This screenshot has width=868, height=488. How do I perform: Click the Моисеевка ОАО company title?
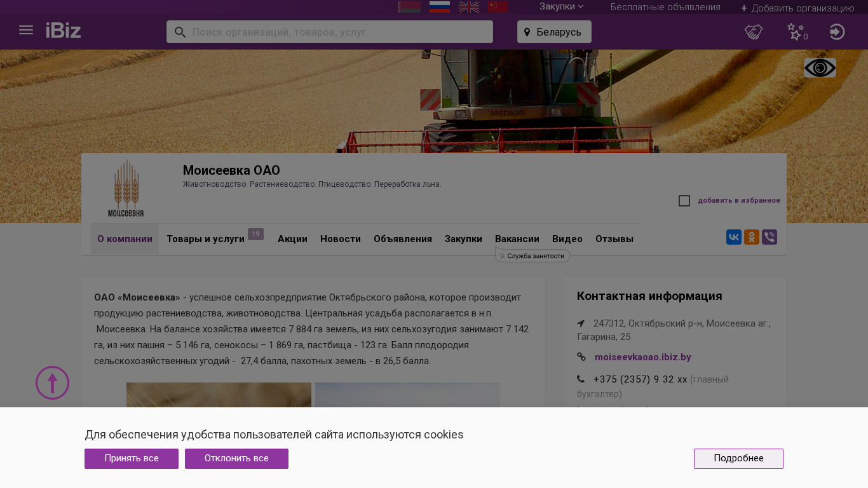[x=231, y=170]
